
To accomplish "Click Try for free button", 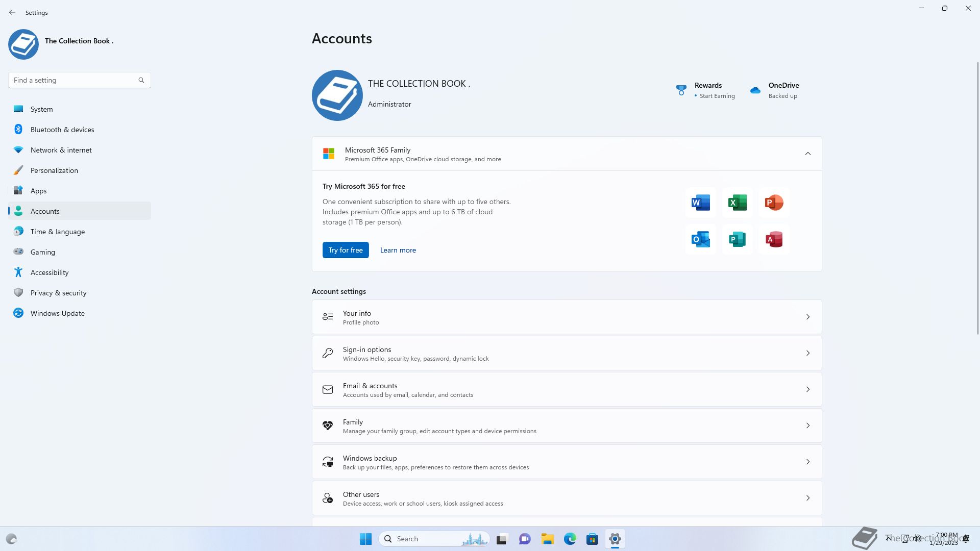I will (346, 250).
